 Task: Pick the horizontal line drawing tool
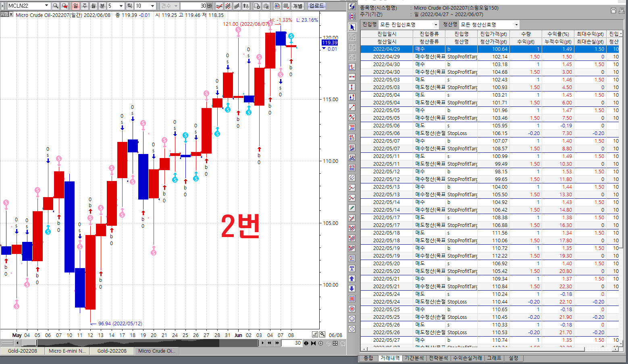[x=352, y=77]
